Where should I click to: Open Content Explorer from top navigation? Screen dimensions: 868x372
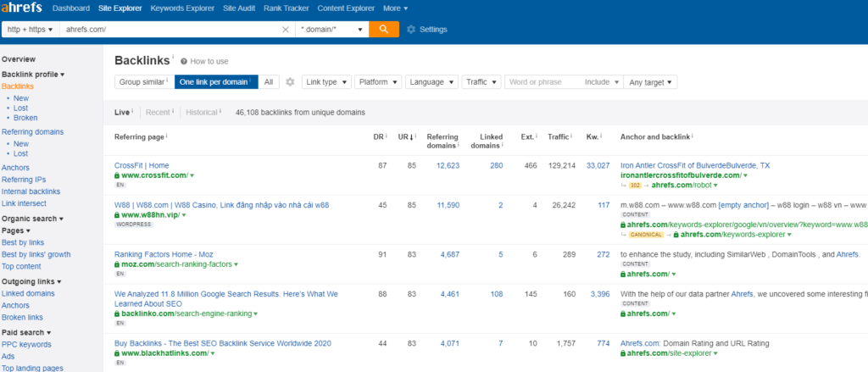click(x=346, y=8)
